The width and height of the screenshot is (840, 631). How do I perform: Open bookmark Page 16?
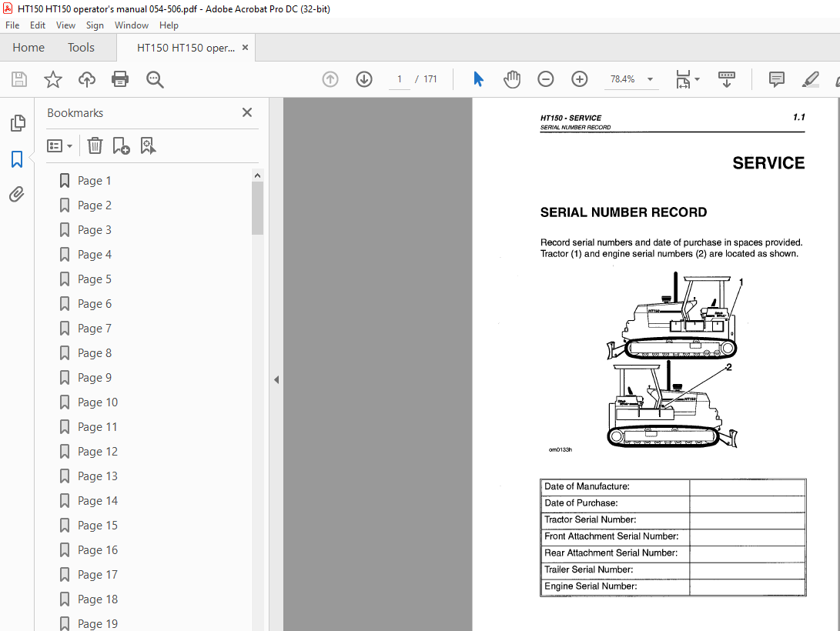tap(98, 550)
